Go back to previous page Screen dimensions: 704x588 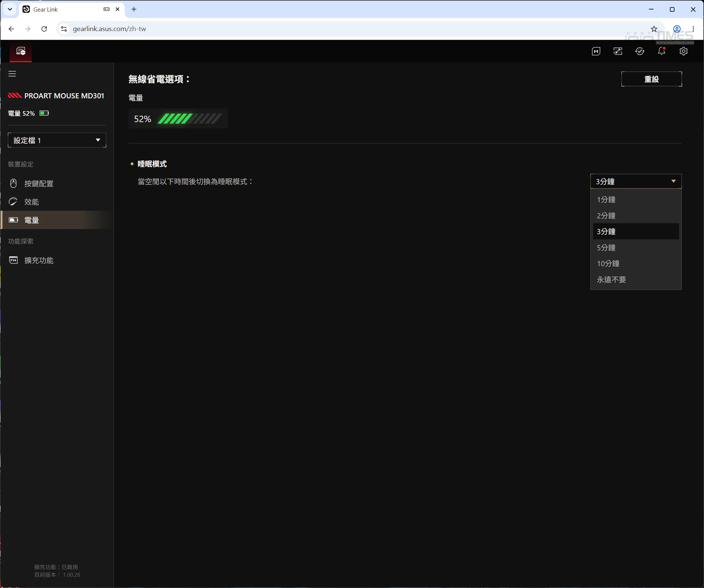pos(11,29)
